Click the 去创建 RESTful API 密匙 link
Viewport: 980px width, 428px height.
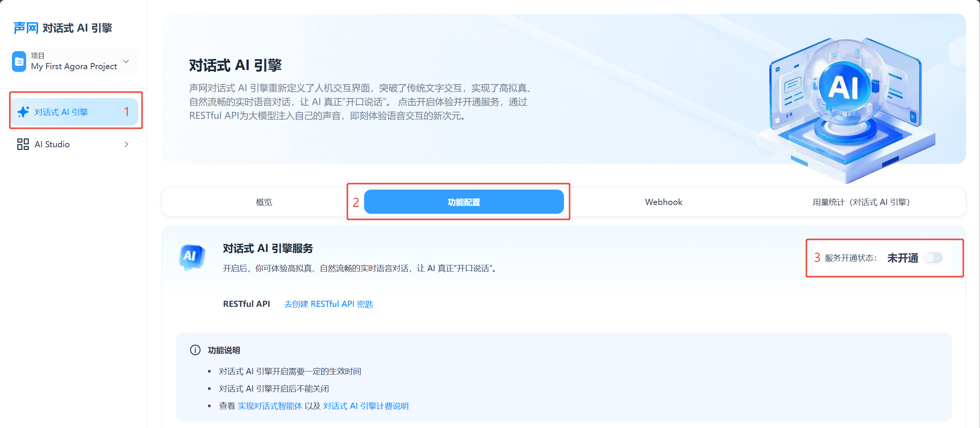pos(328,304)
